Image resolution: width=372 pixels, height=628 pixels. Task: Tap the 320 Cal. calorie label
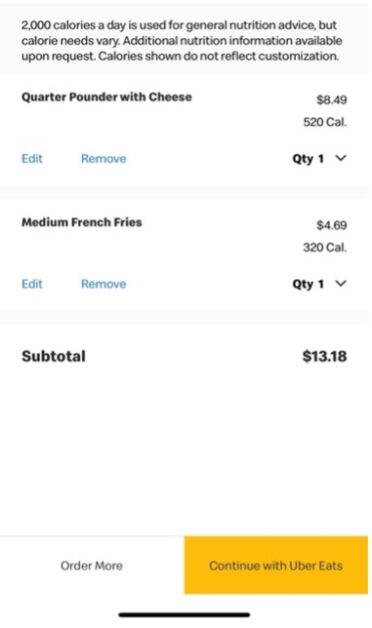pos(325,247)
